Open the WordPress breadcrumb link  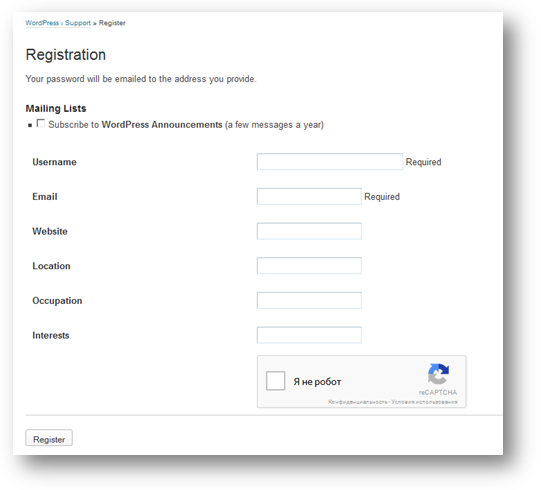point(42,23)
